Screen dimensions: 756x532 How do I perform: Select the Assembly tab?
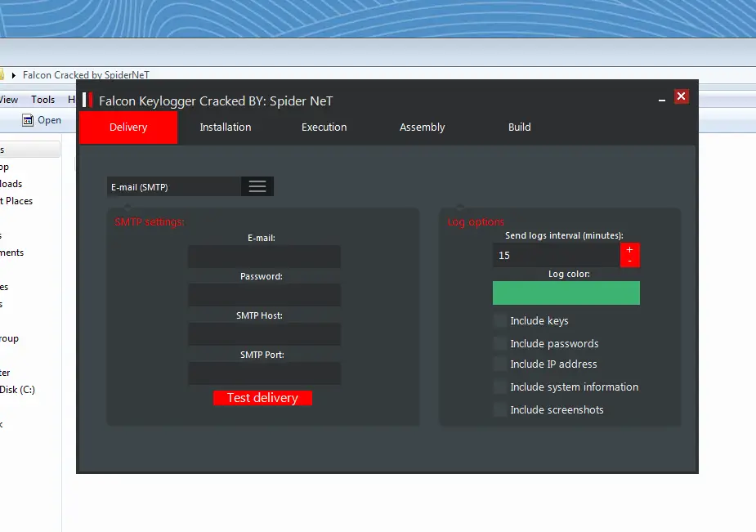pos(422,127)
